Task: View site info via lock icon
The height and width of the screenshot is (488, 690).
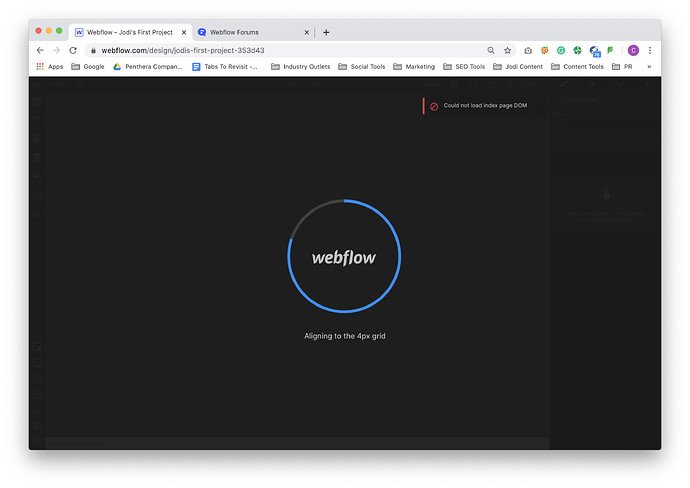Action: [x=93, y=51]
